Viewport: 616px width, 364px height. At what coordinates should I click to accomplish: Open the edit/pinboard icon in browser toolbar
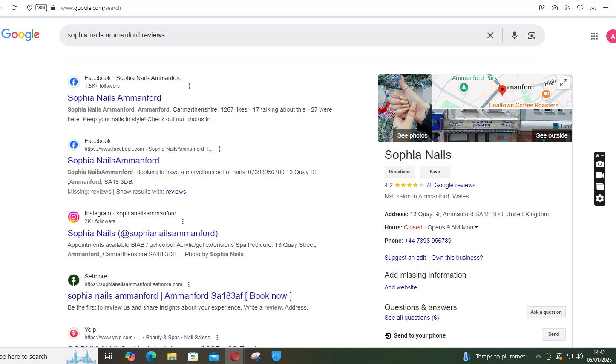(542, 8)
